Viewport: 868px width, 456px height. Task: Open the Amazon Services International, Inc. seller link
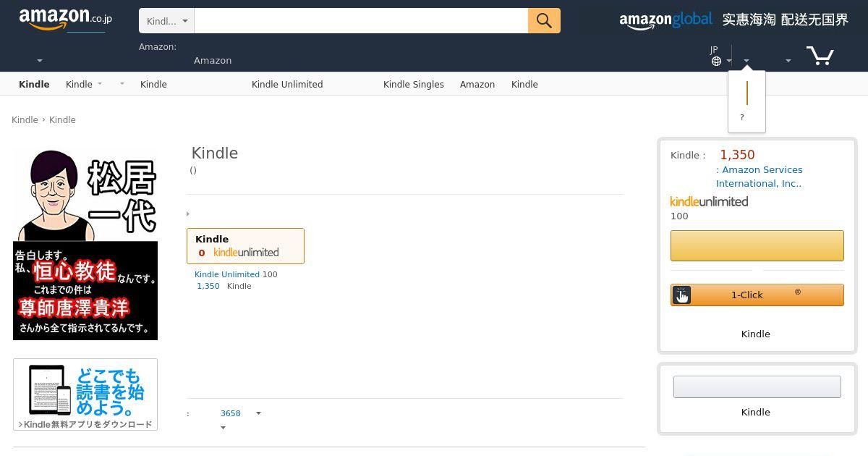click(x=759, y=177)
